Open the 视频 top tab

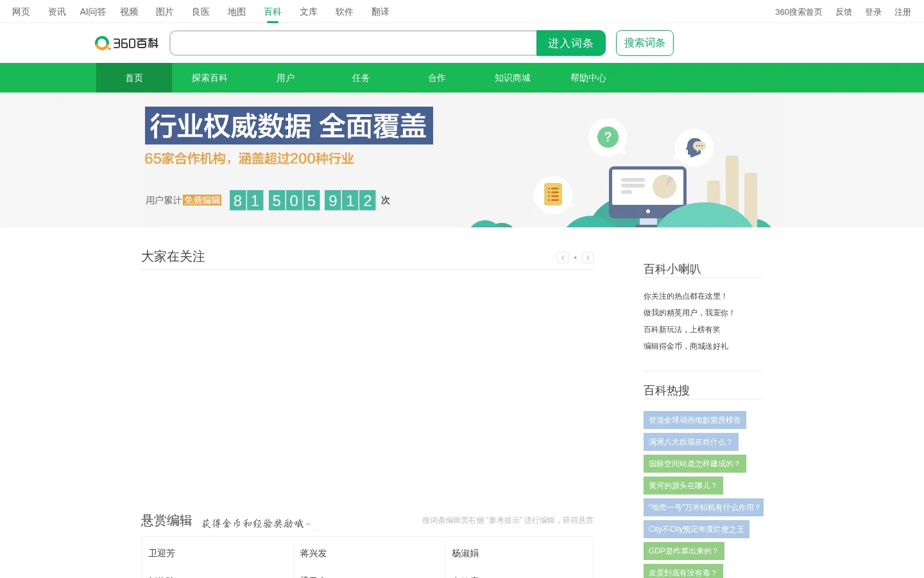click(x=129, y=12)
